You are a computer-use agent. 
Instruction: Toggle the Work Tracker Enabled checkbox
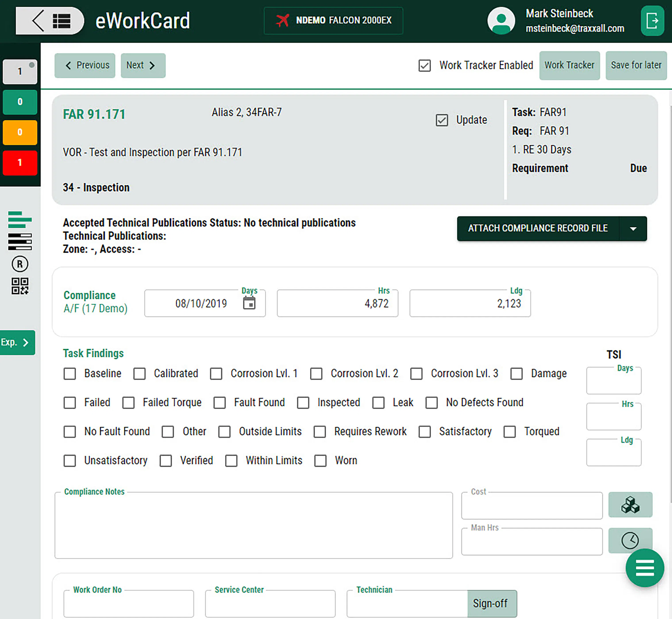coord(425,65)
